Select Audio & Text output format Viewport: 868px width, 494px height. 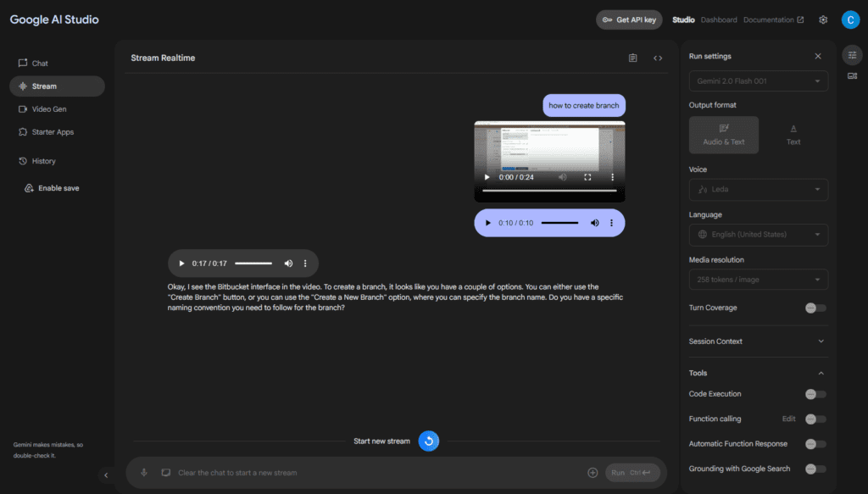click(724, 135)
